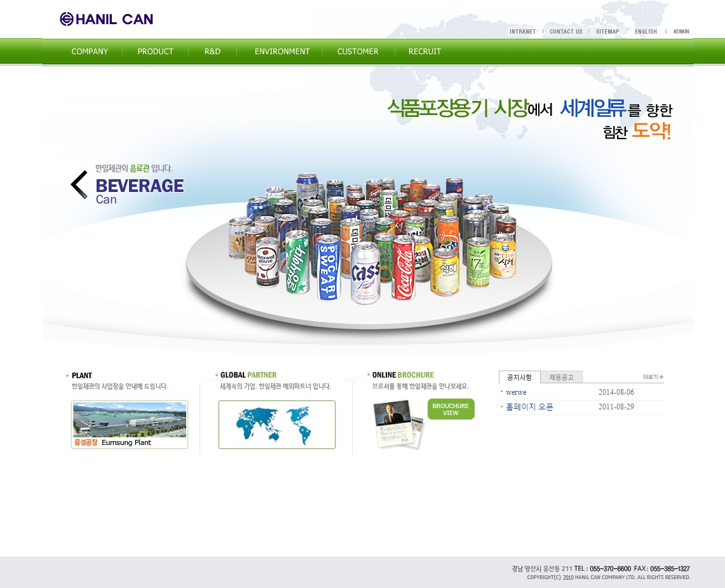Click the brochure booklet thumbnail
Screen dimensions: 725x588
tap(398, 425)
